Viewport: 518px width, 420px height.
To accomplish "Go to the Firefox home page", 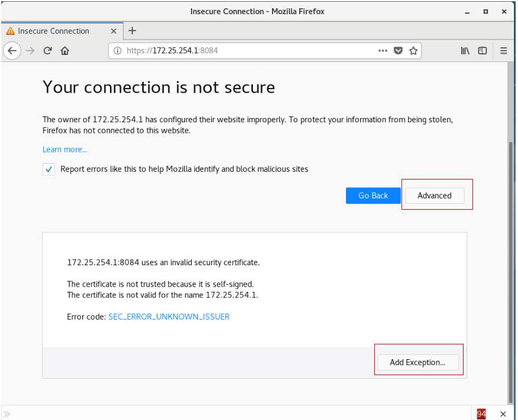I will coord(65,51).
